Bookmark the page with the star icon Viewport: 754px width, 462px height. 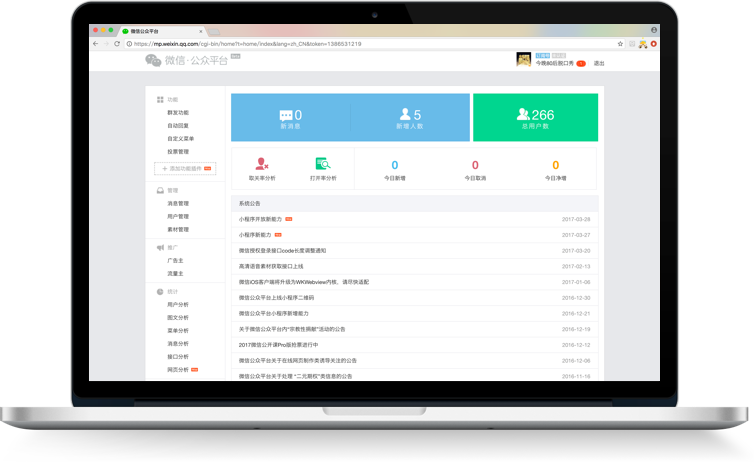(x=620, y=44)
